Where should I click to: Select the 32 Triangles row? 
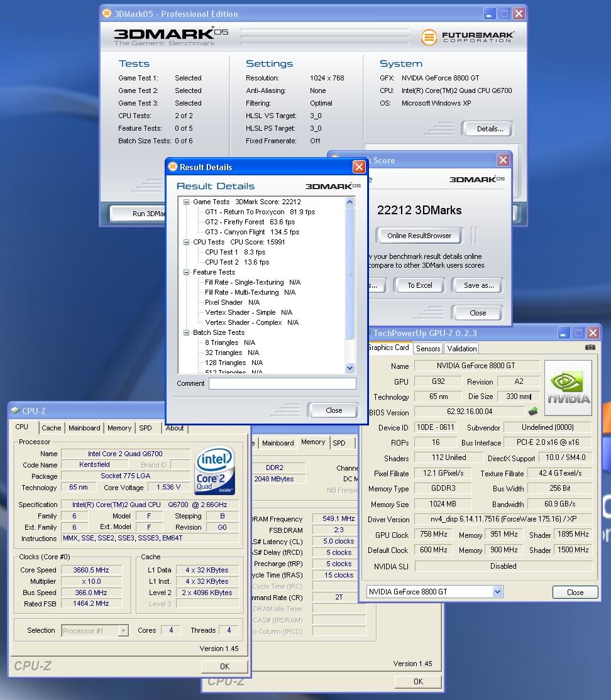click(232, 353)
